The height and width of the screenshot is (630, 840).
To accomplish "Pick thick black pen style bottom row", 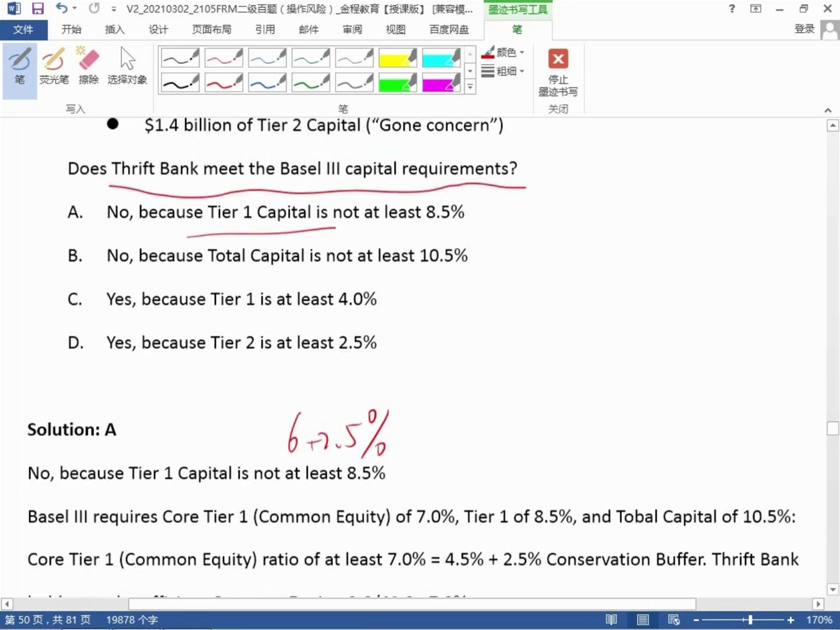I will (180, 83).
